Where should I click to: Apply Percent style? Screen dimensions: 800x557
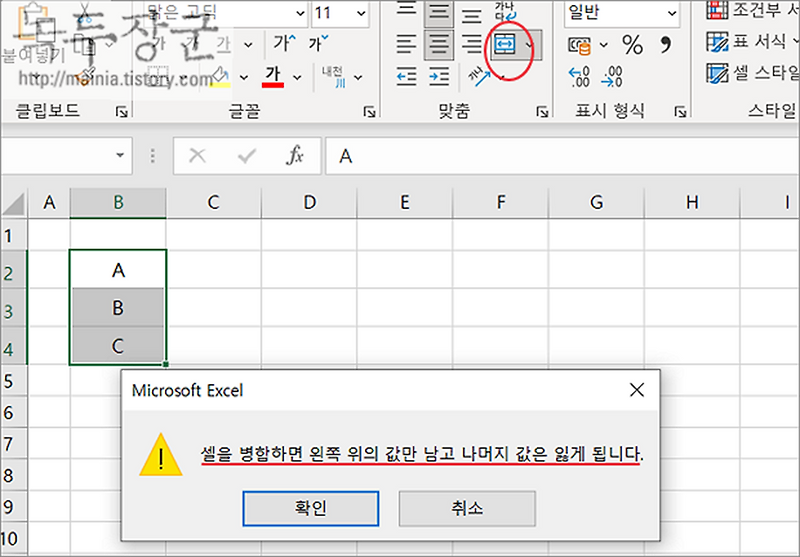[x=633, y=45]
